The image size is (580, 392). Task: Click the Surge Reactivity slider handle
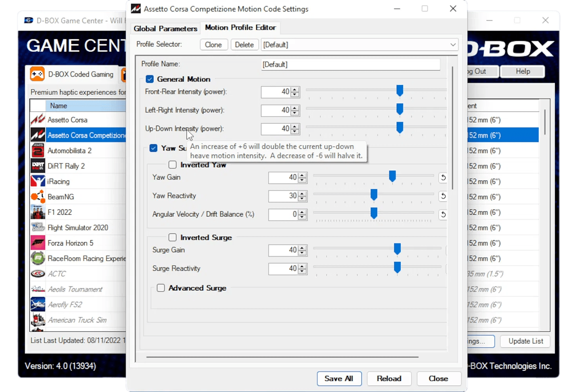(x=397, y=267)
